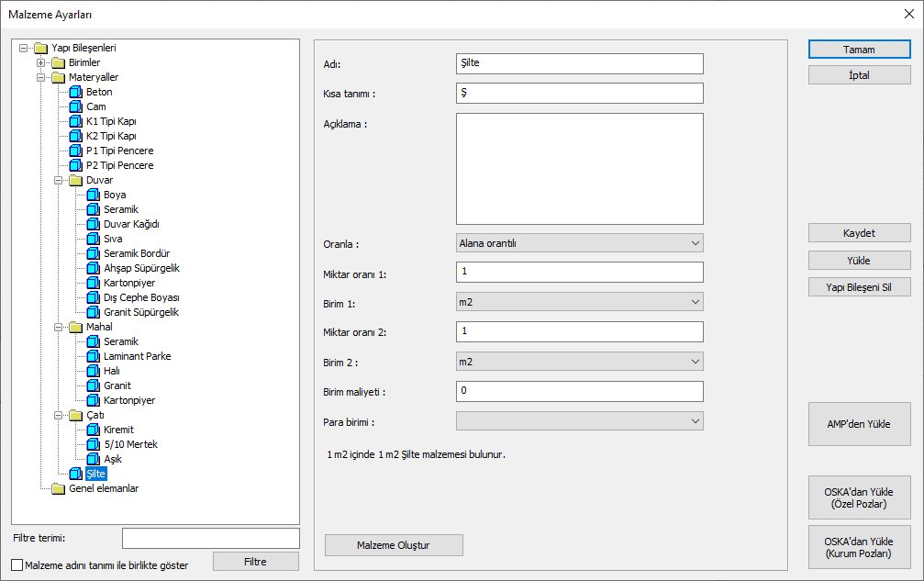Select 5/10 Mertek tree item
Image resolution: width=924 pixels, height=581 pixels.
tap(130, 445)
